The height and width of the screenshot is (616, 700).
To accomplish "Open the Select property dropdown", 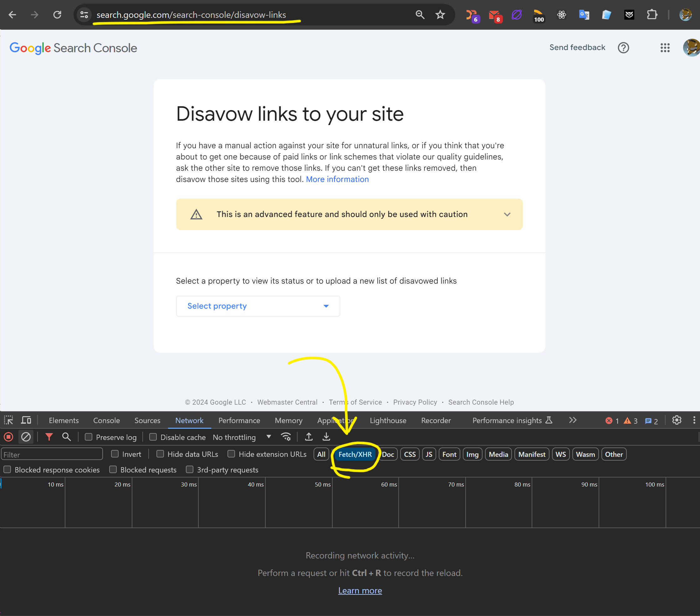I will pyautogui.click(x=258, y=306).
